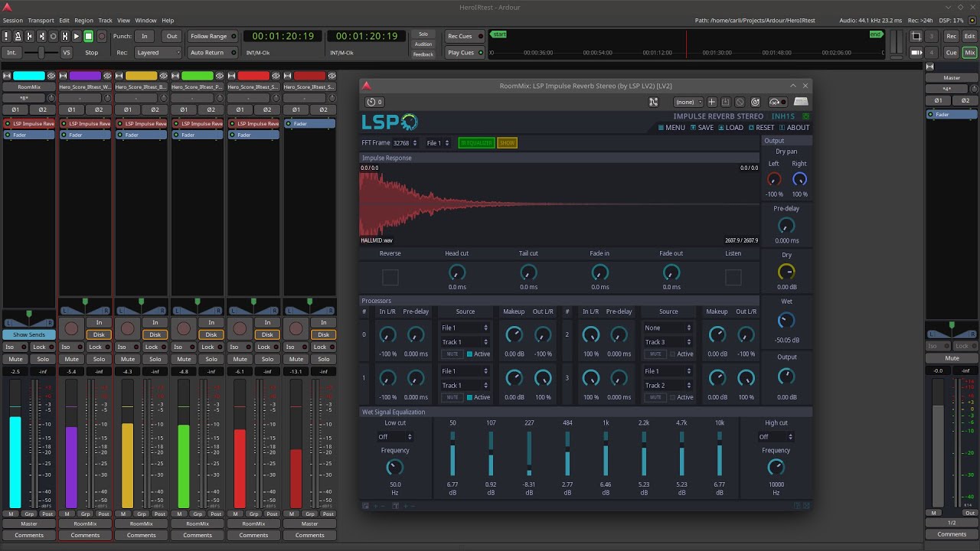This screenshot has width=980, height=551.
Task: Add new preset with plus icon
Action: (x=711, y=102)
